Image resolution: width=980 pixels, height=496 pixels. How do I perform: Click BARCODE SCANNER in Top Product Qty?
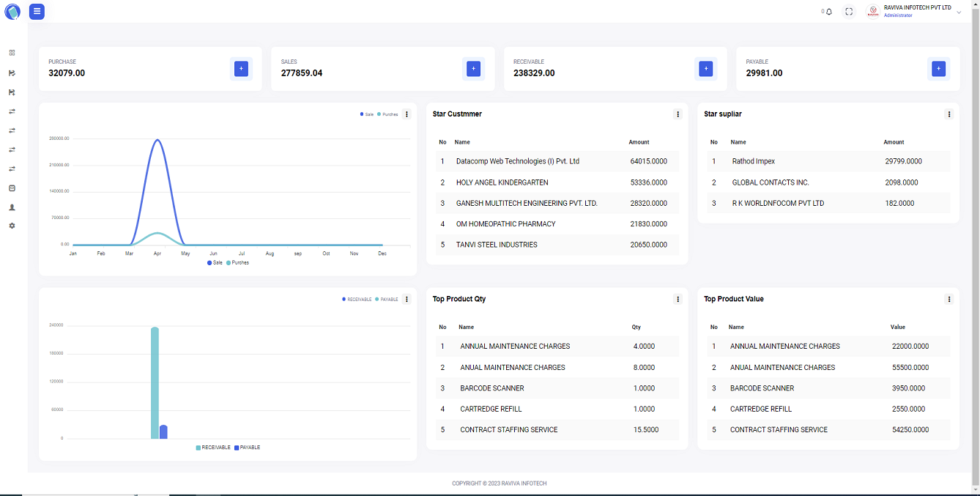point(492,388)
